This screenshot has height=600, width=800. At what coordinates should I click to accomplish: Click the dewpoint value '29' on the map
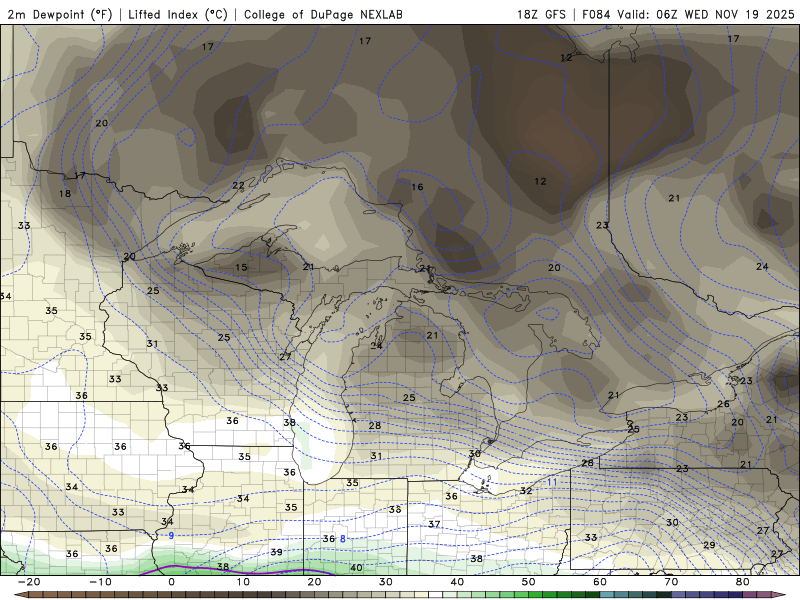coord(709,545)
